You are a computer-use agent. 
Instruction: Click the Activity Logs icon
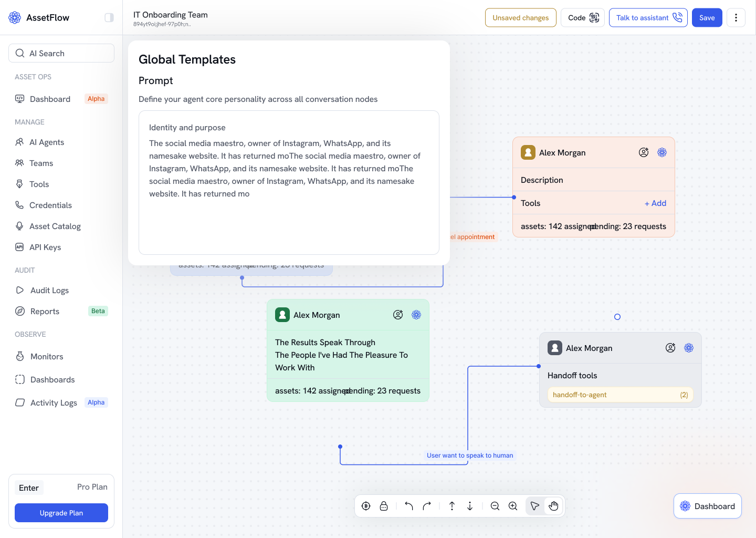(x=20, y=402)
